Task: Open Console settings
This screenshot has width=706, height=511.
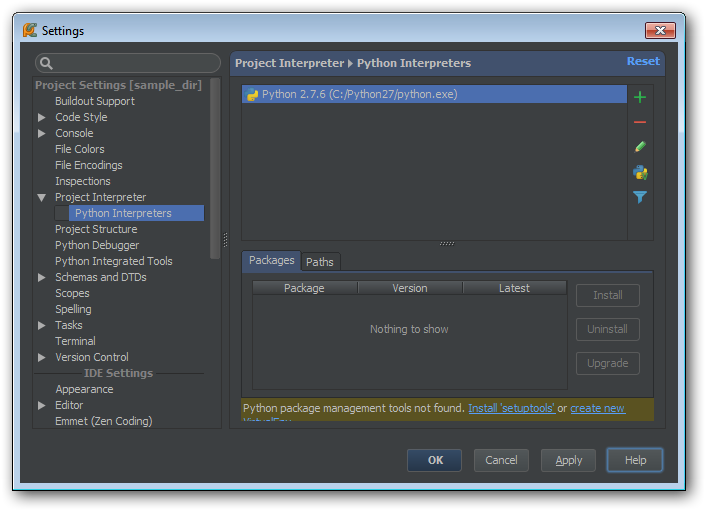Action: point(74,133)
